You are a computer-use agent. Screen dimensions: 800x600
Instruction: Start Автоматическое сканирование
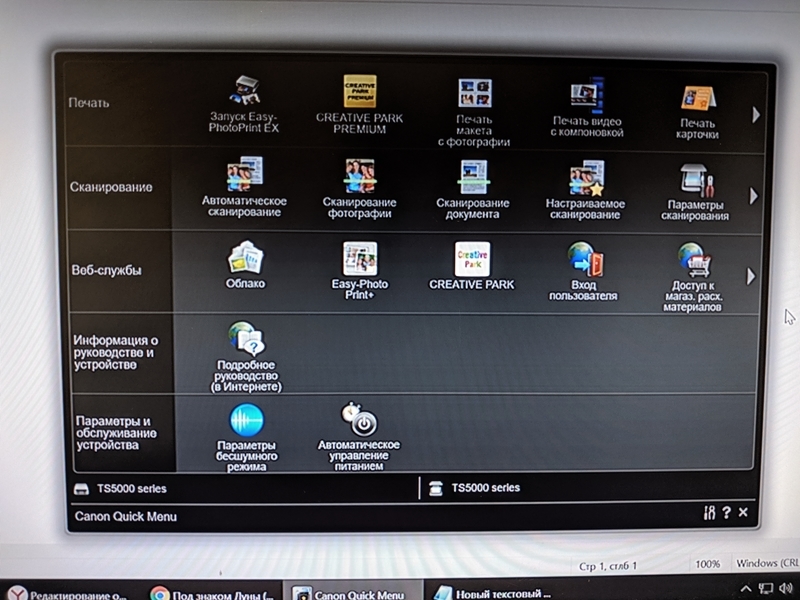244,175
